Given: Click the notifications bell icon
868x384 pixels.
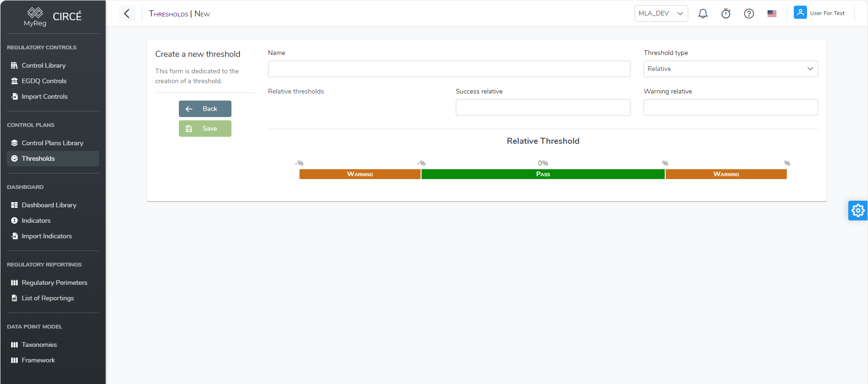Looking at the screenshot, I should [x=703, y=14].
